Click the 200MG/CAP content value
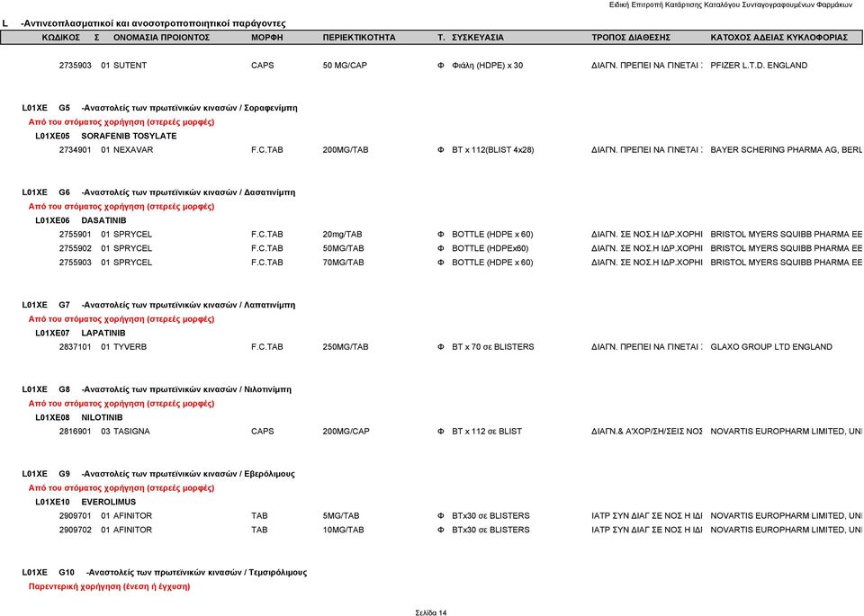 click(x=346, y=432)
